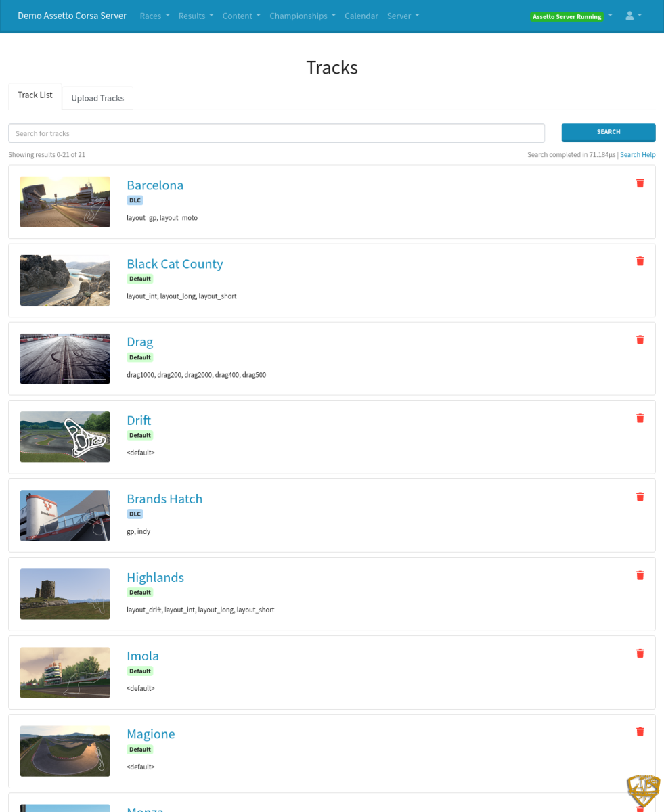Open the Assetto Server Running status dropdown
Viewport: 664px width, 812px height.
[x=572, y=16]
